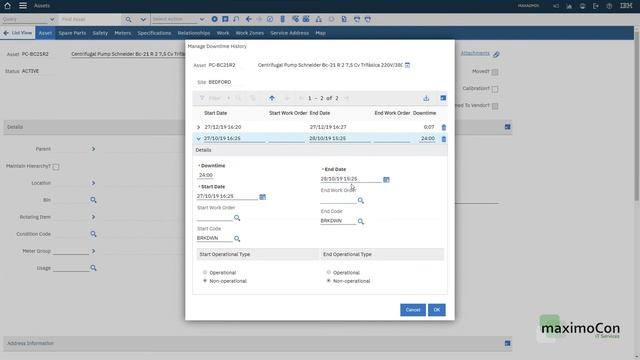Open the Attachments link
This screenshot has width=640, height=360.
click(475, 53)
